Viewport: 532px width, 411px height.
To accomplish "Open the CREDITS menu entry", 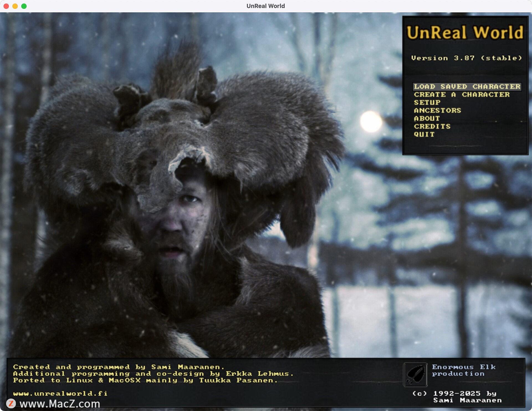I will coord(432,126).
